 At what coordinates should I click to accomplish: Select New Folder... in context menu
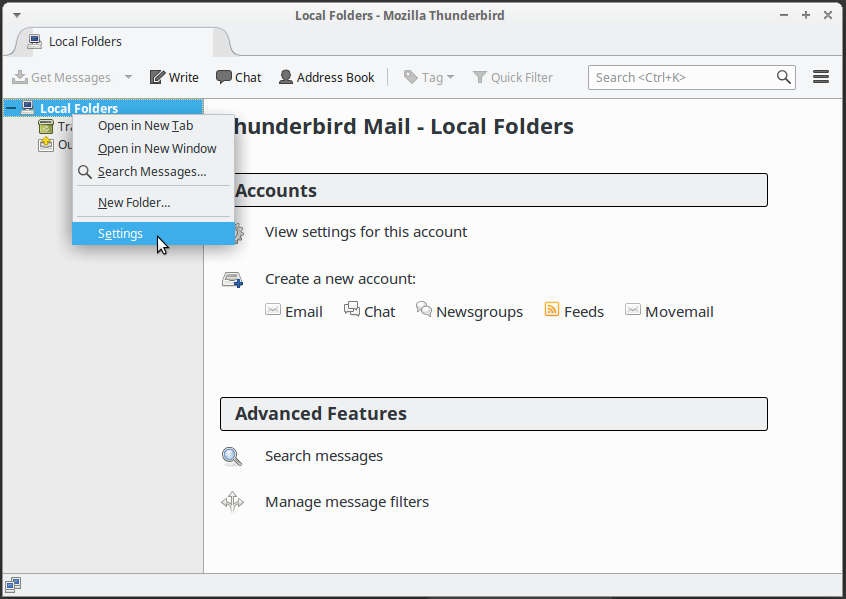tap(134, 202)
